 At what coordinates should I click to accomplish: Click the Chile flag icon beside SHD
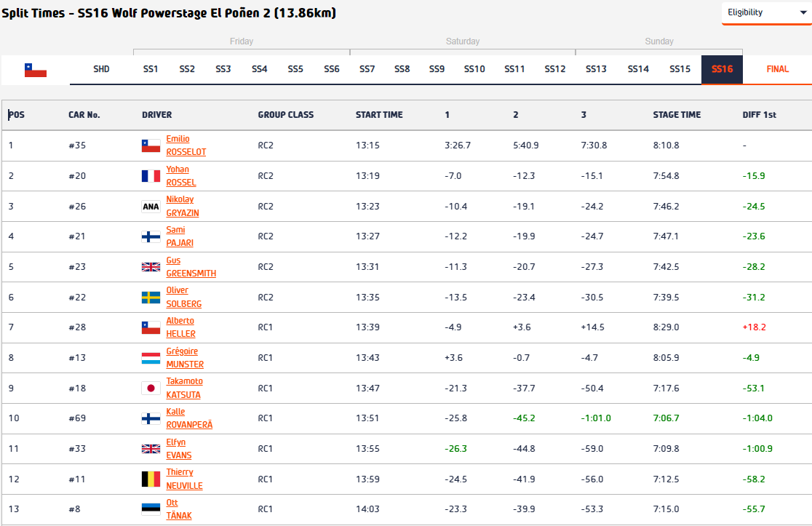(x=36, y=70)
